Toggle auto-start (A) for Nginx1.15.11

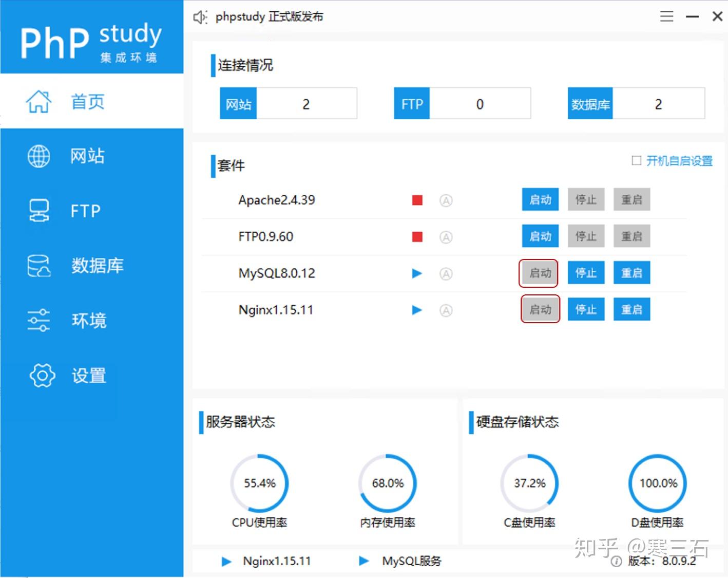point(446,310)
